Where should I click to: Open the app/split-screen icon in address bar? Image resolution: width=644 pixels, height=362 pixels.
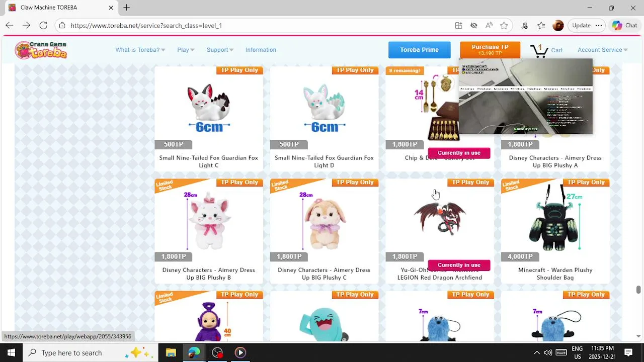tap(458, 26)
